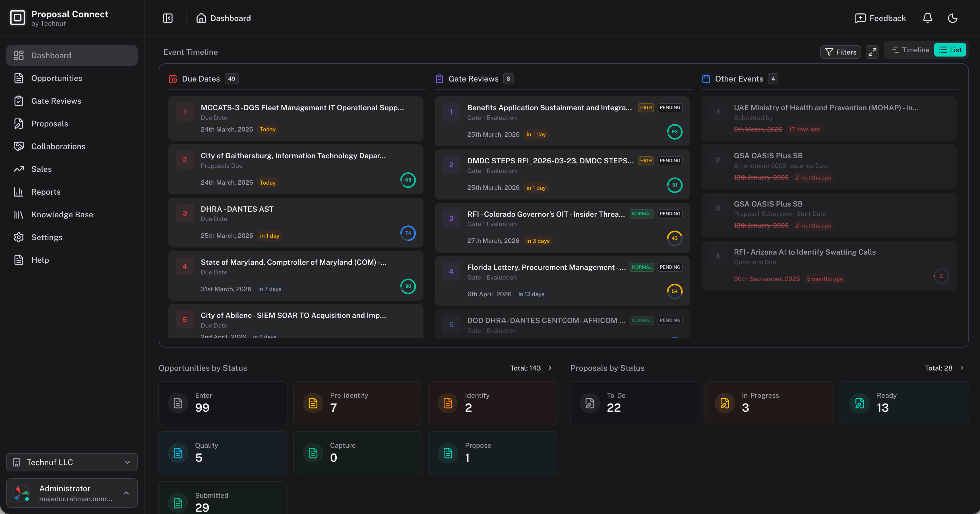Select the Proposals icon in sidebar
This screenshot has height=514, width=980.
[x=19, y=124]
